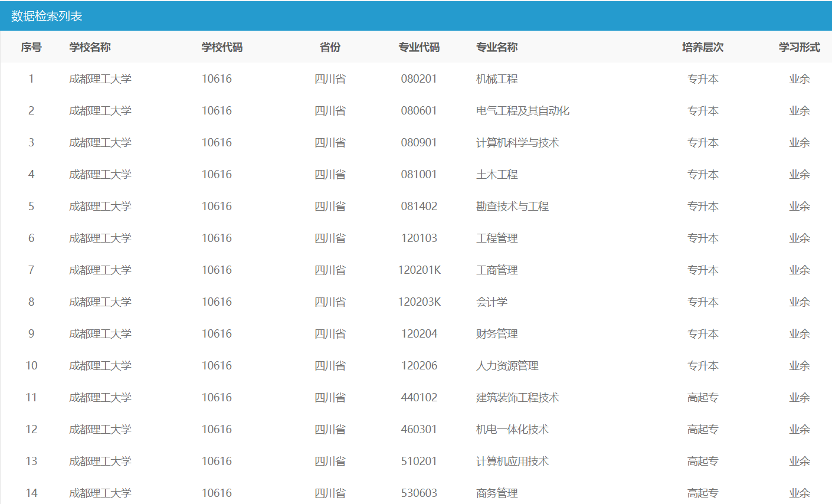Image resolution: width=832 pixels, height=504 pixels.
Task: Click the 专业名称 column header
Action: click(x=497, y=47)
